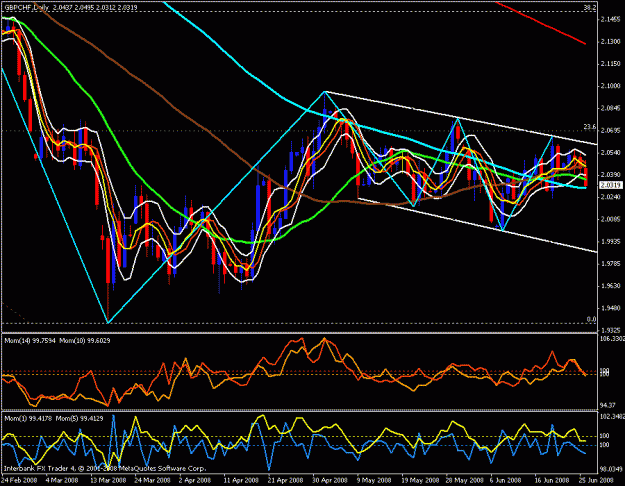Click the 13 Mar 2008 date label
This screenshot has height=486, width=625.
(x=108, y=480)
